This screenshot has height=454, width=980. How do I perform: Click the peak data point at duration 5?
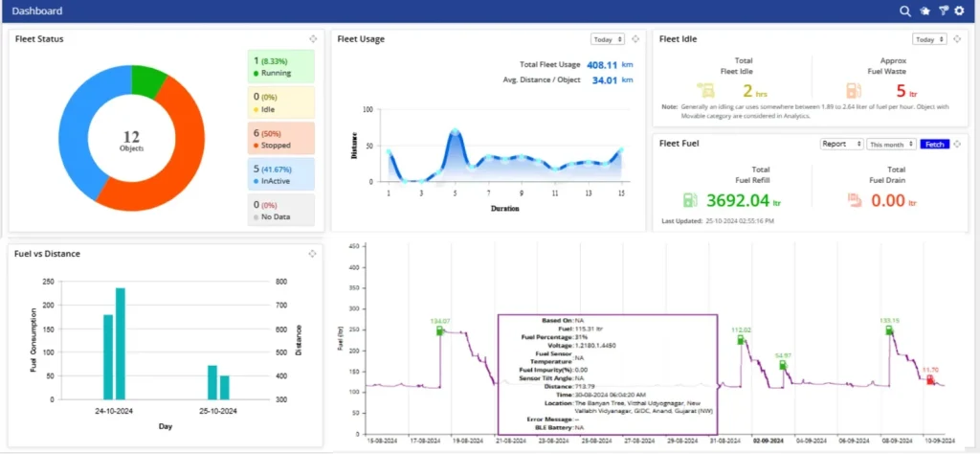(455, 132)
